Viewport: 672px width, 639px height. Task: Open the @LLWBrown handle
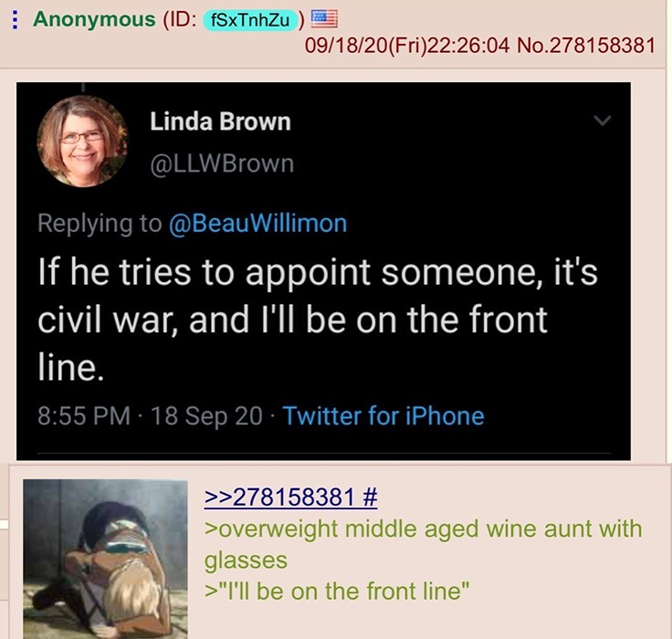tap(222, 163)
